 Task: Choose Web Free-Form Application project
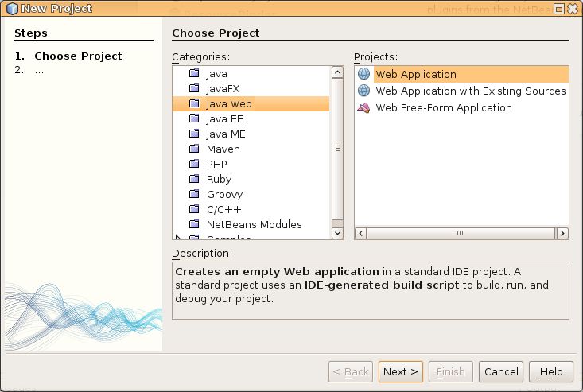tap(444, 108)
